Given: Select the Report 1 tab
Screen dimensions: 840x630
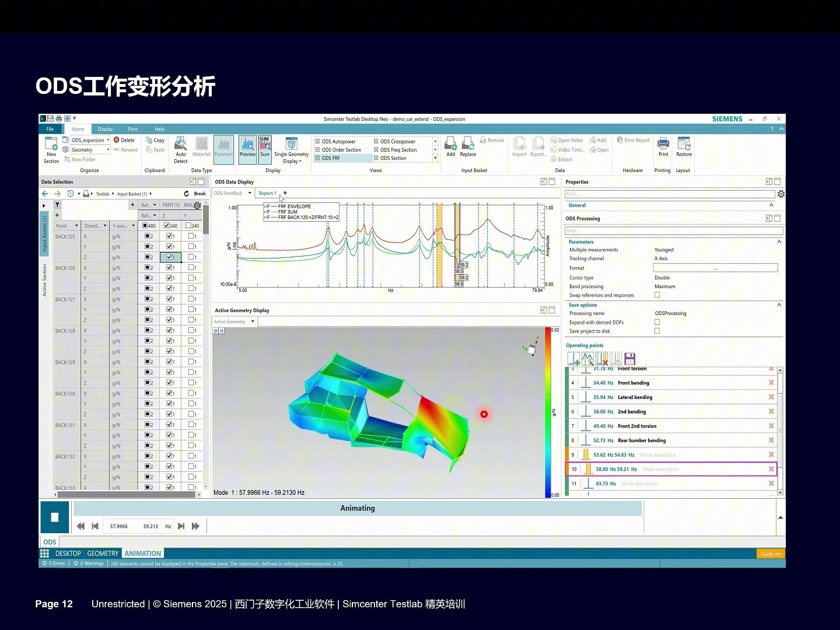Looking at the screenshot, I should pyautogui.click(x=268, y=193).
